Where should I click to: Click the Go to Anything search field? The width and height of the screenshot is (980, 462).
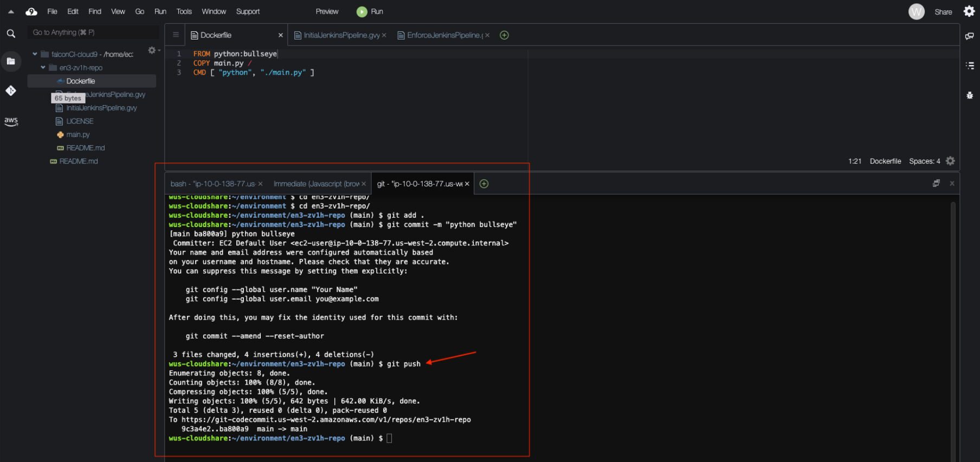coord(92,32)
